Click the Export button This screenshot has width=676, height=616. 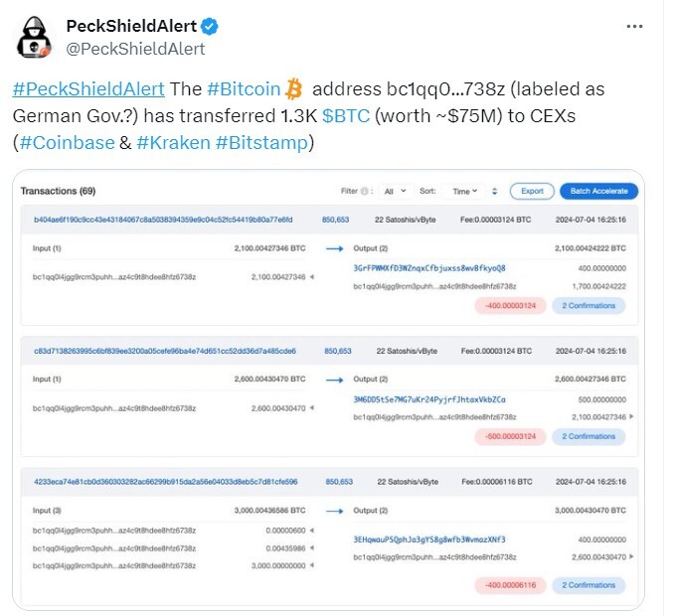coord(532,192)
